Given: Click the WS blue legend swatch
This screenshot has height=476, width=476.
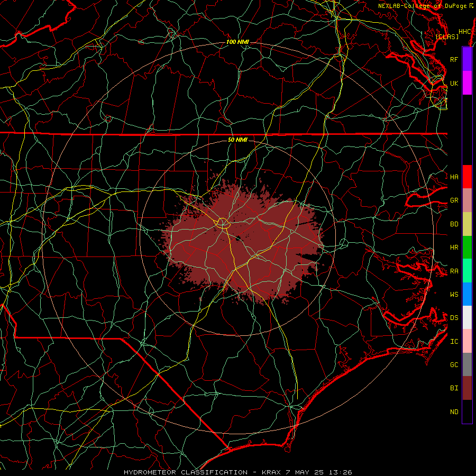Looking at the screenshot, I should pos(467,294).
